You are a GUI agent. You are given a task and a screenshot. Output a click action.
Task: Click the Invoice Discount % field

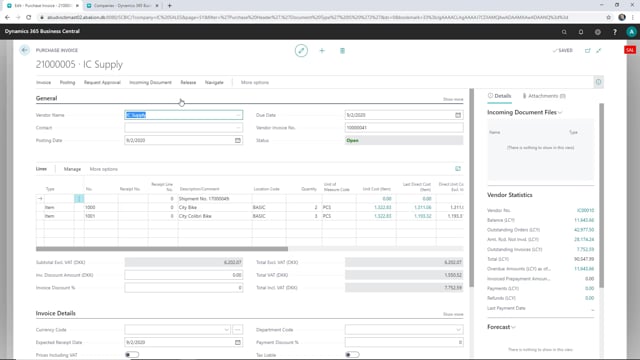click(x=184, y=288)
